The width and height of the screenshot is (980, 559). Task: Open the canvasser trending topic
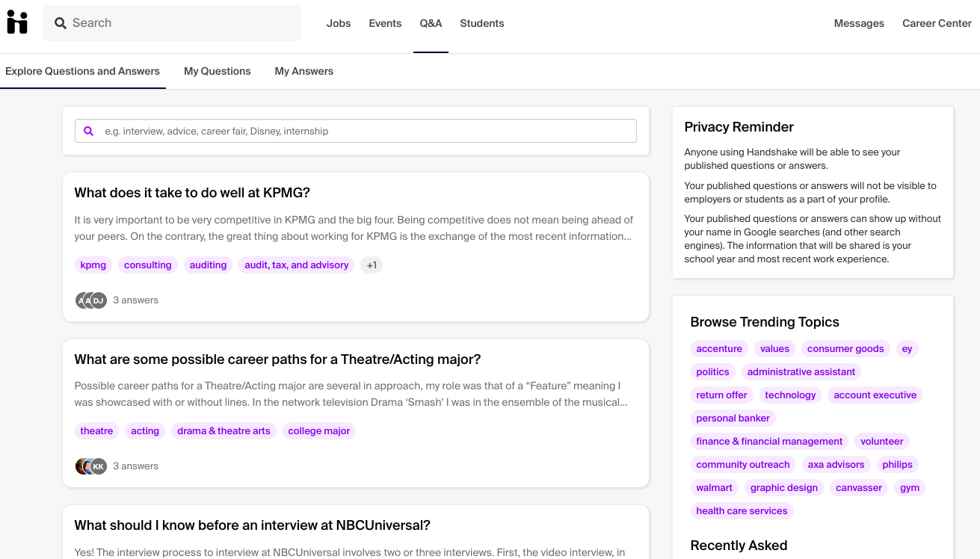click(x=859, y=487)
